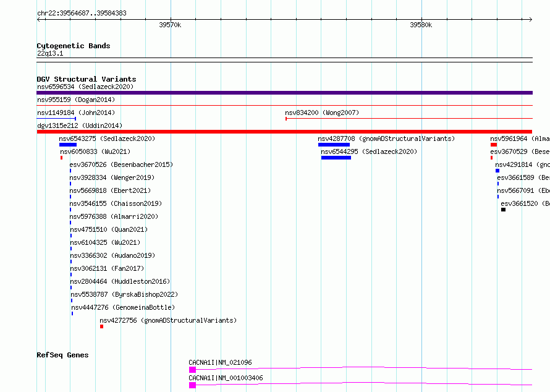The width and height of the screenshot is (550, 392).
Task: Open the nsv5538787 (ByrskaBishop2022) label
Action: [116, 294]
